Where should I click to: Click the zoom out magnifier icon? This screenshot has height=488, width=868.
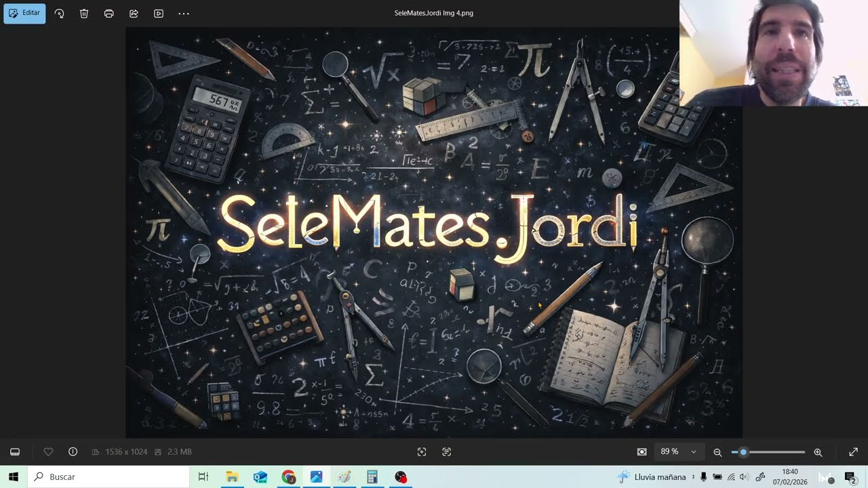click(717, 452)
